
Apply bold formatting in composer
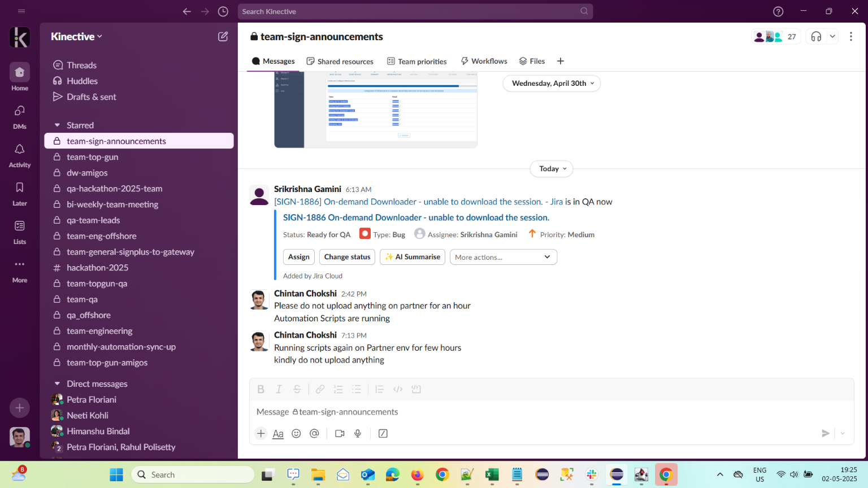[x=261, y=389]
